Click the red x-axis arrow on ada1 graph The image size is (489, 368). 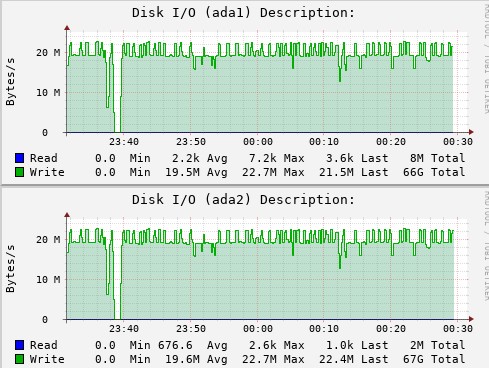tap(471, 132)
